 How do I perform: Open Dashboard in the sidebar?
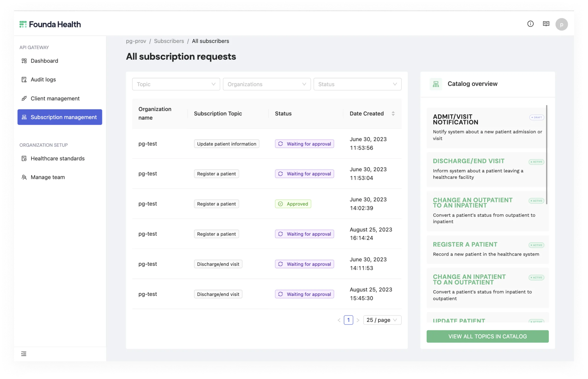click(x=60, y=61)
